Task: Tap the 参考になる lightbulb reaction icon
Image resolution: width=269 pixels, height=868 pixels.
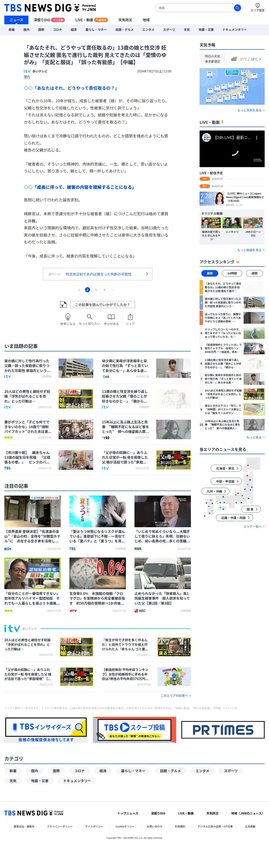Action: pyautogui.click(x=68, y=317)
